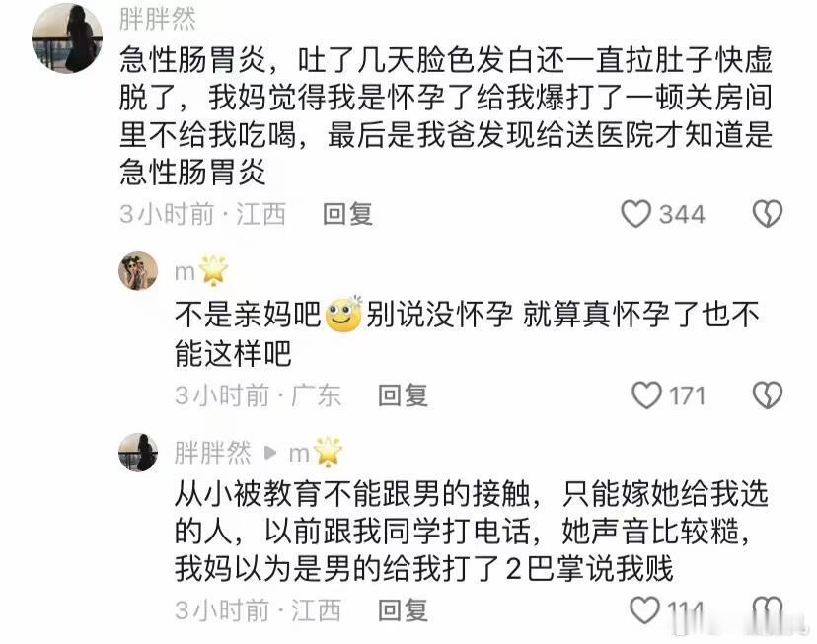Open user m's profile picture
Viewport: 817px width, 644px height.
click(138, 271)
